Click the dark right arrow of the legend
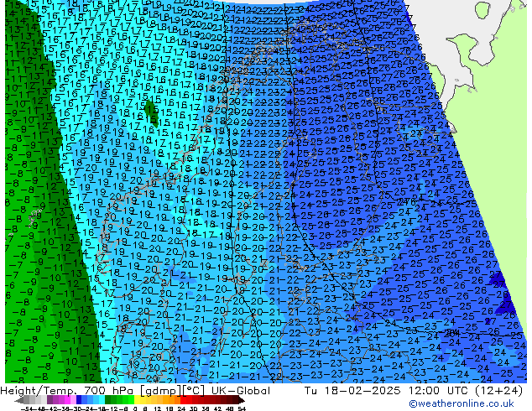This screenshot has height=411, width=532. [x=242, y=400]
